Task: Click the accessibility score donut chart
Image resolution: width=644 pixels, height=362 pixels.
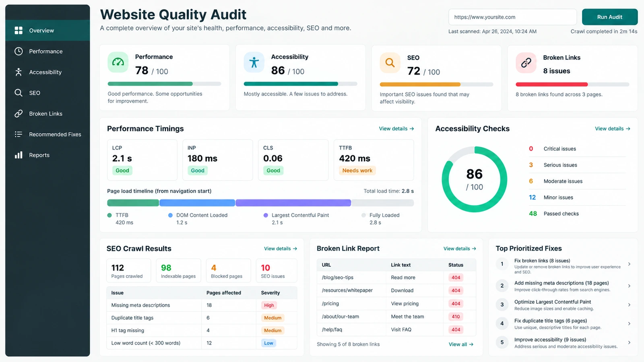Action: pyautogui.click(x=475, y=179)
